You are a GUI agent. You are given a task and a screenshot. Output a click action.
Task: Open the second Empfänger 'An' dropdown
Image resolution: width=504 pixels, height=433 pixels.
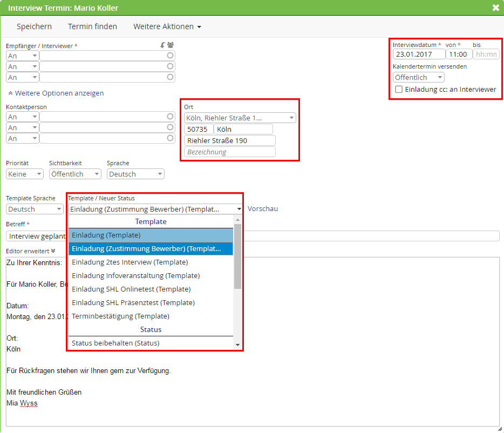23,66
